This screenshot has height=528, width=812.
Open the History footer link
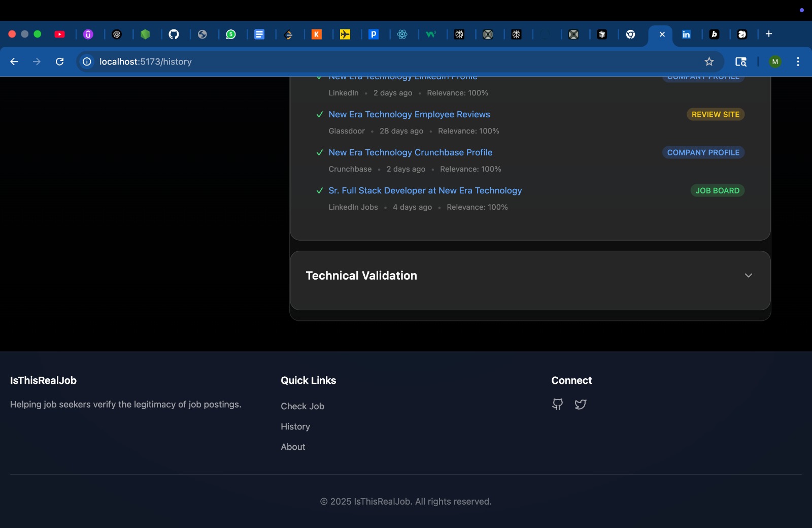point(295,426)
